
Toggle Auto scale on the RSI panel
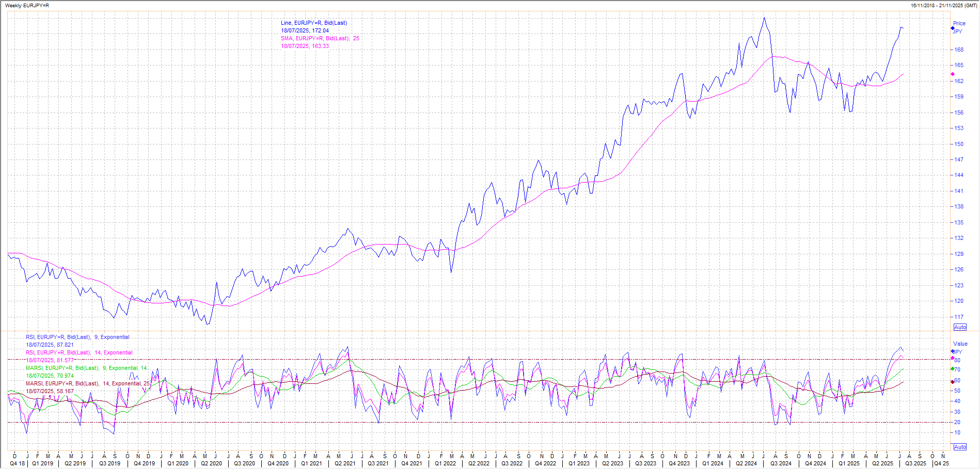coord(960,447)
